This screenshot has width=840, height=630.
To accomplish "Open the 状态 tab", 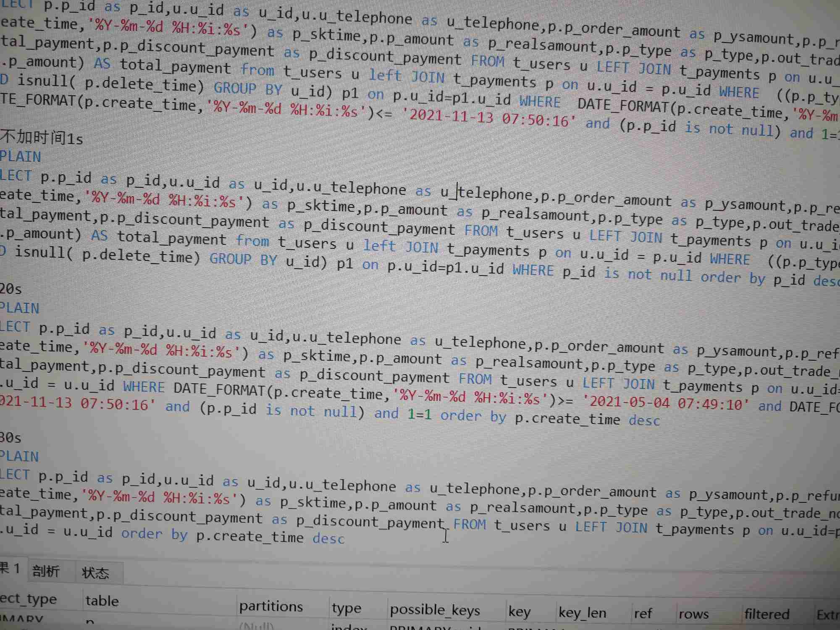I will 95,573.
